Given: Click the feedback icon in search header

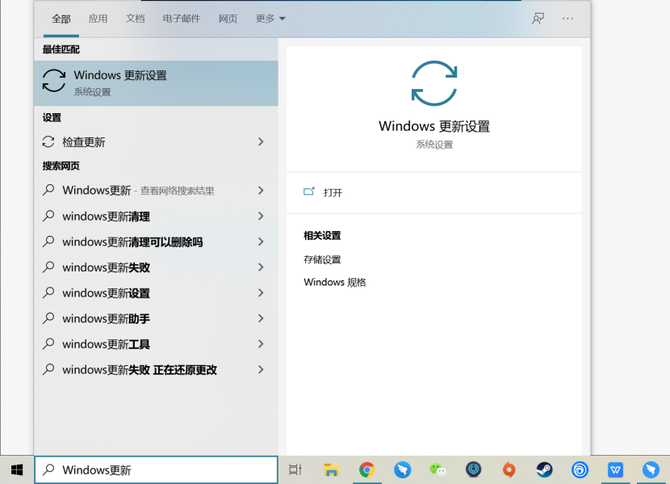Looking at the screenshot, I should 538,18.
